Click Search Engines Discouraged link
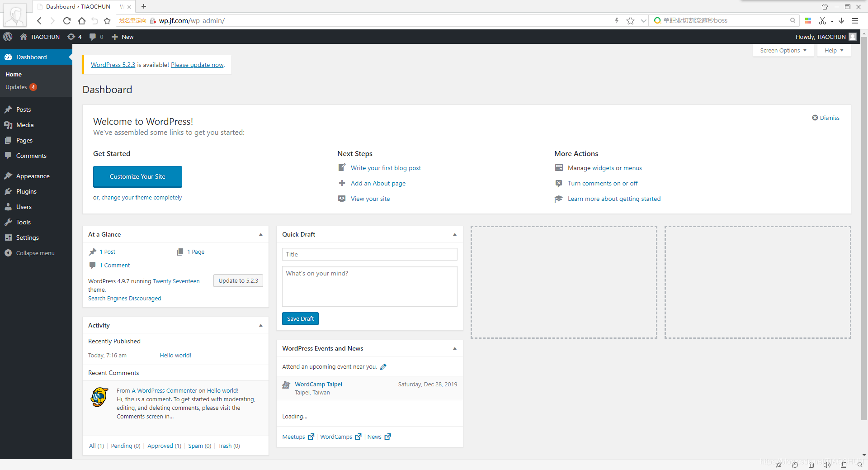The image size is (868, 470). 125,298
